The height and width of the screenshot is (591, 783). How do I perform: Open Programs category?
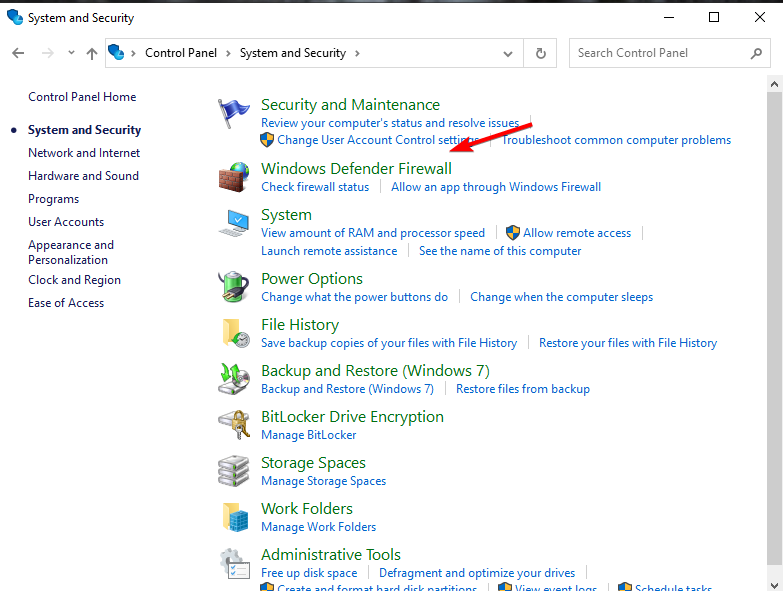coord(53,199)
